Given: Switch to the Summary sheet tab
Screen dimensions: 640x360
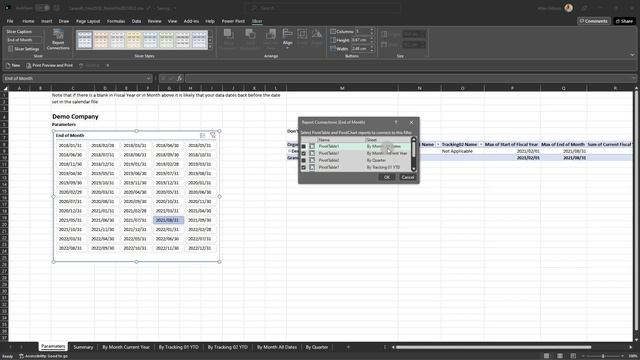Looking at the screenshot, I should coord(83,347).
